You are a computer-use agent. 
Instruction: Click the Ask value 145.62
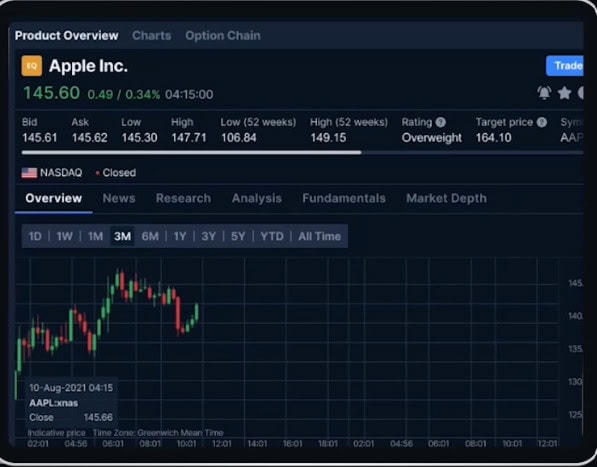[89, 137]
